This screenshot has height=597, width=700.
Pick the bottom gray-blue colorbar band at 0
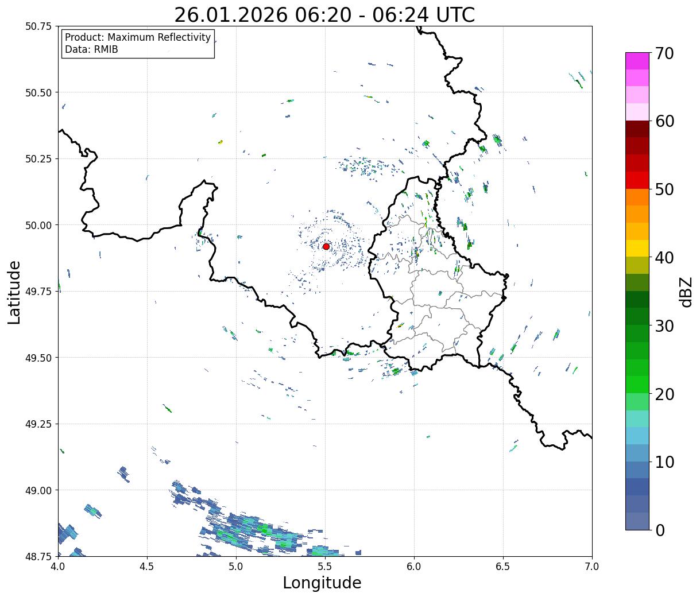(x=637, y=521)
